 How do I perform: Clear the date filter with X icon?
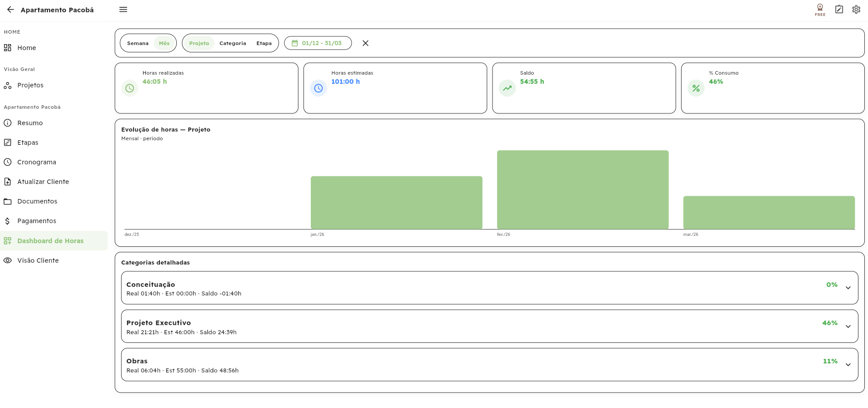tap(365, 43)
